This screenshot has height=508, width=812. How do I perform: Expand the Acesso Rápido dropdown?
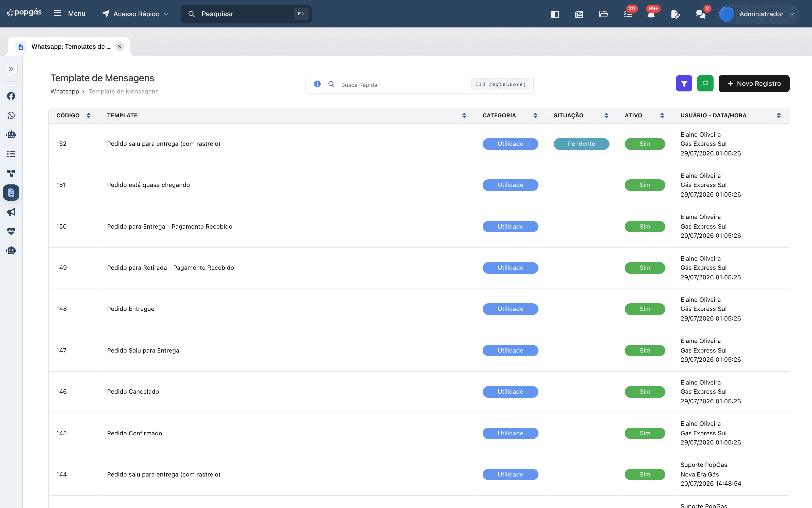pyautogui.click(x=135, y=14)
